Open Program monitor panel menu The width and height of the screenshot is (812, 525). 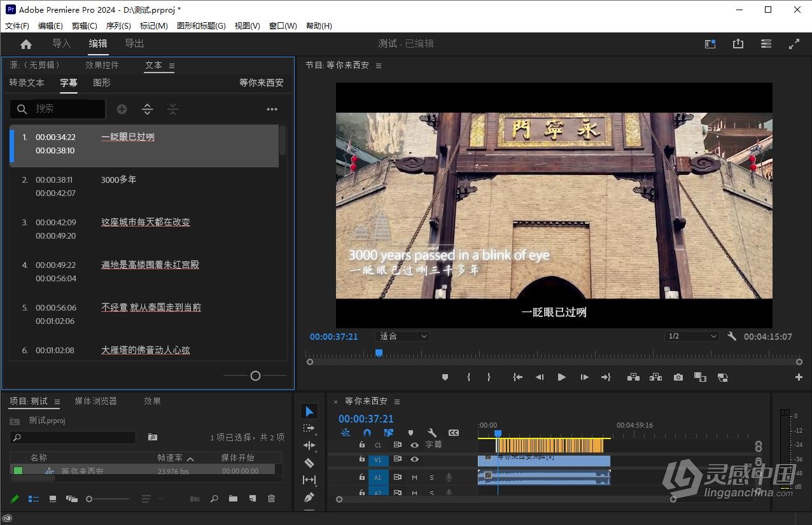(379, 66)
